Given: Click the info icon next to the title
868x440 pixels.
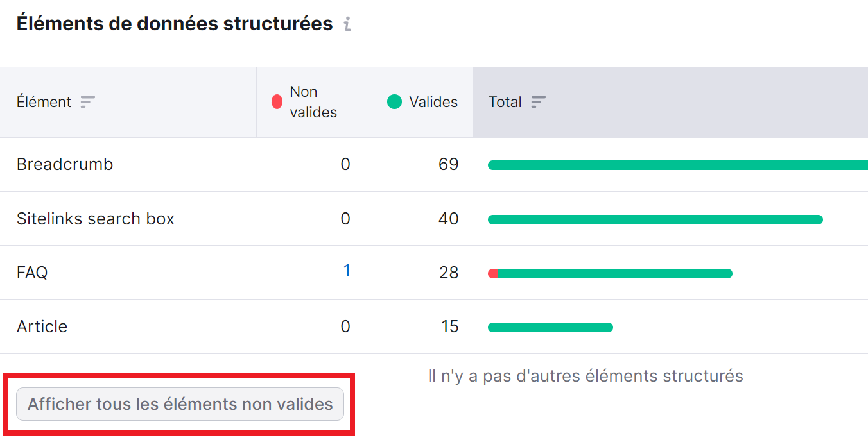Looking at the screenshot, I should click(348, 23).
